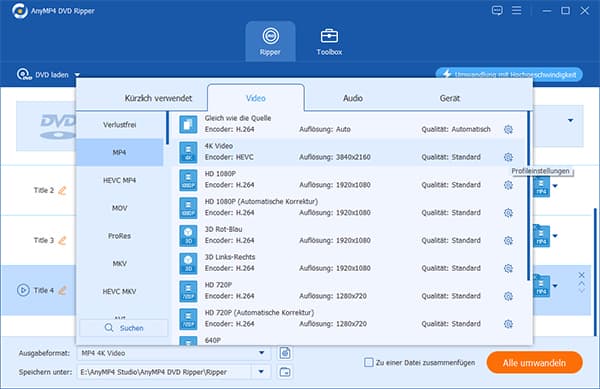Click the 3D Rot-Blau profile icon
This screenshot has width=600, height=389.
tap(188, 236)
